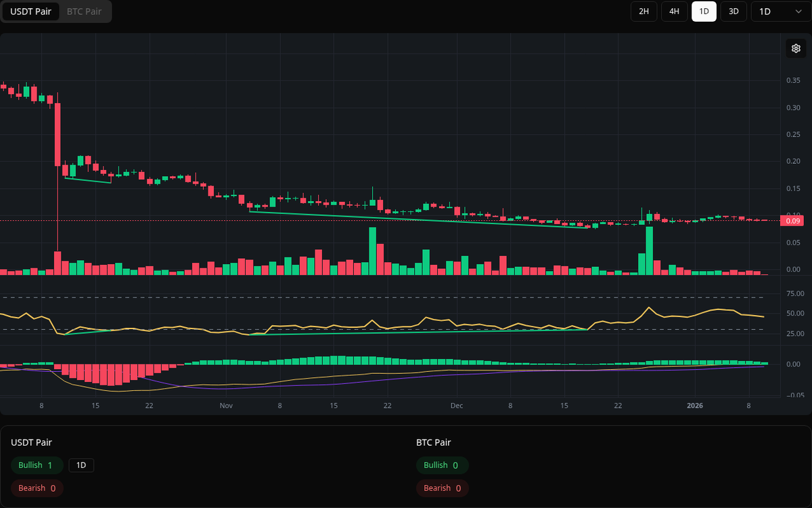
Task: Open chart settings gear icon
Action: pyautogui.click(x=796, y=48)
